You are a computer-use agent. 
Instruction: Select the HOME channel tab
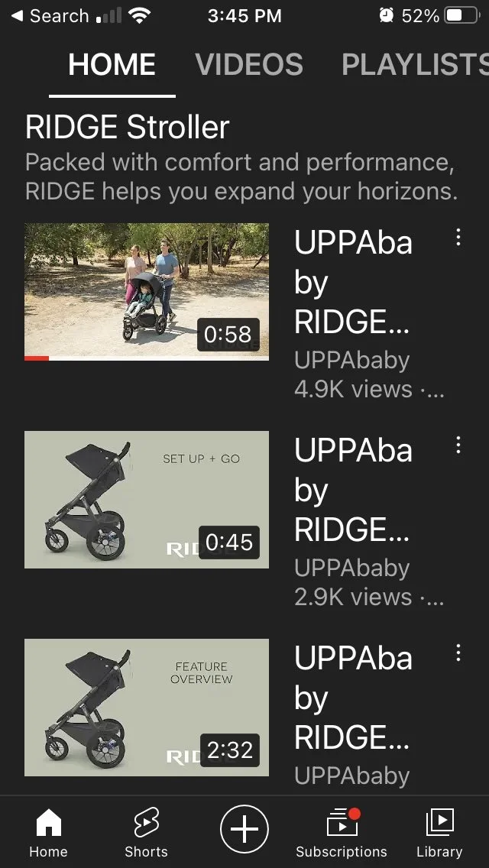(112, 64)
